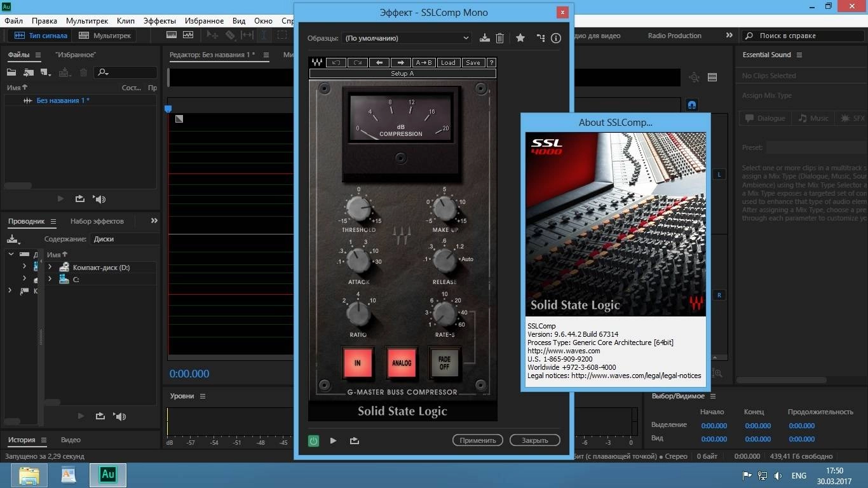
Task: Click Применить button
Action: [x=478, y=440]
